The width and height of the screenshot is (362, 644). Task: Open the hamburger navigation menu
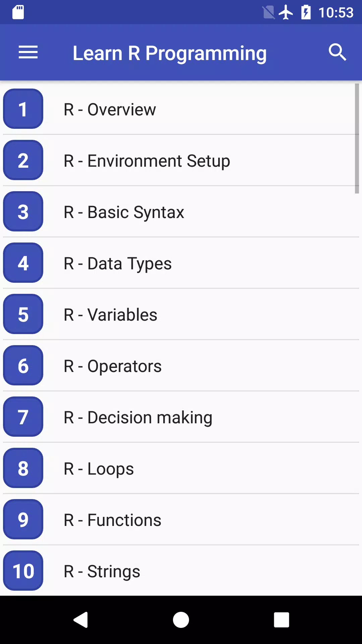(x=28, y=52)
